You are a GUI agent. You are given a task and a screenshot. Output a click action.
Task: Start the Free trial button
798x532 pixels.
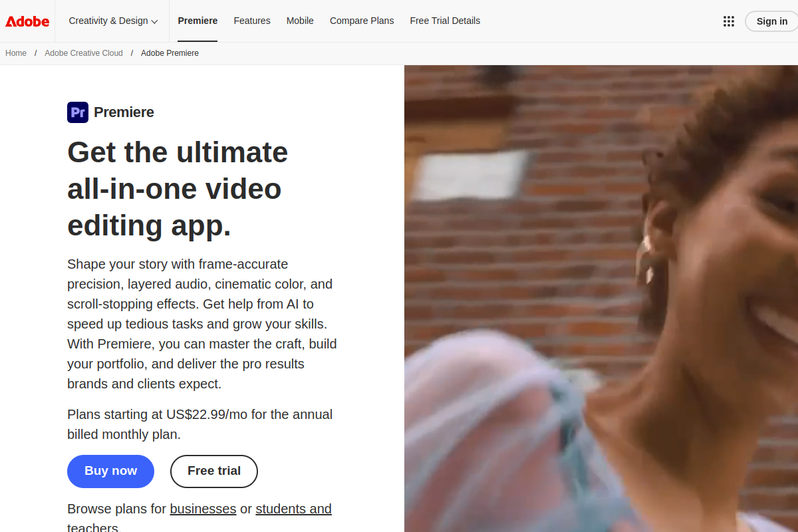pos(214,471)
